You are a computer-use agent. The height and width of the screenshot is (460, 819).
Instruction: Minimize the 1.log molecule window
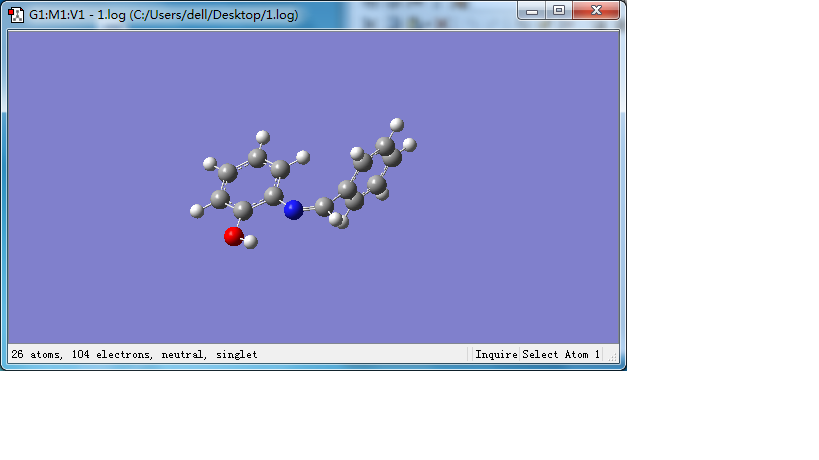[x=532, y=10]
